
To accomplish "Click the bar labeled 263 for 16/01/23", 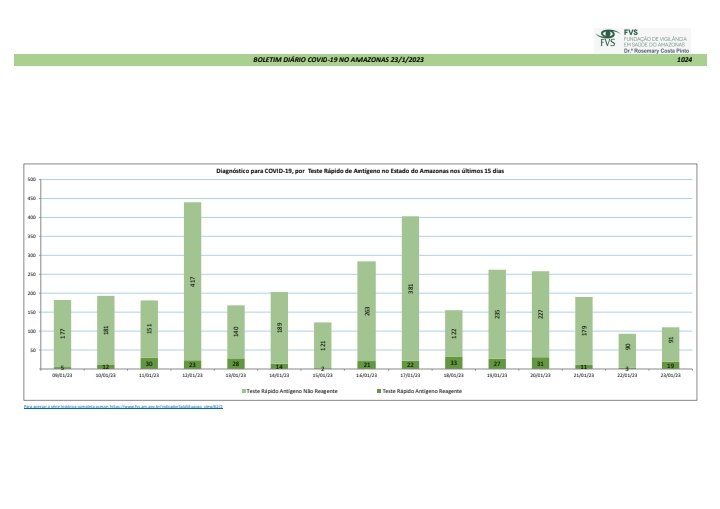I will (x=366, y=311).
